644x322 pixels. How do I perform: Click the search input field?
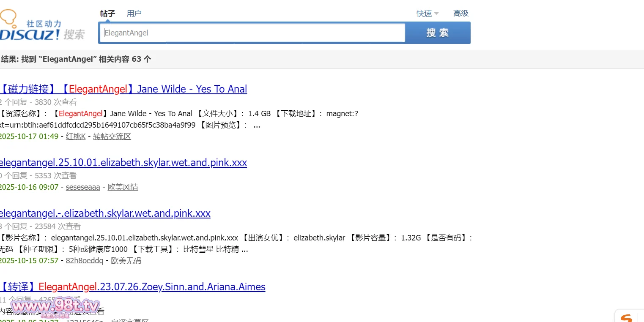tap(252, 33)
